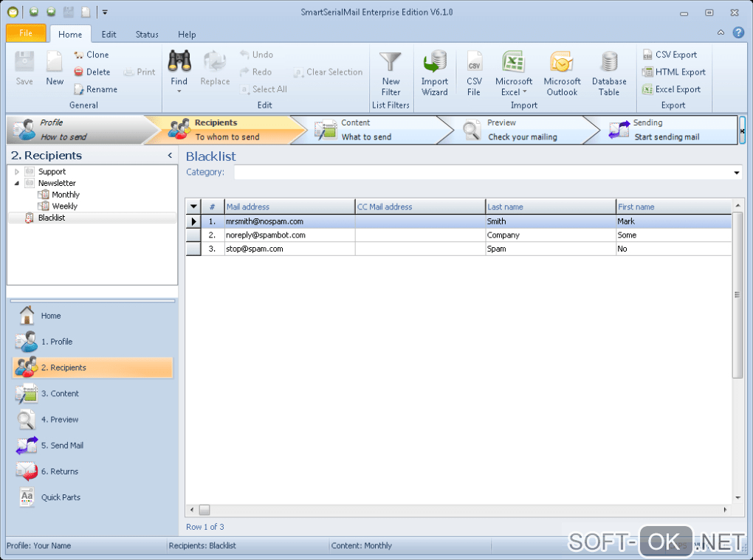Screen dimensions: 753x560
Task: Sort by First name column header
Action: pyautogui.click(x=674, y=207)
